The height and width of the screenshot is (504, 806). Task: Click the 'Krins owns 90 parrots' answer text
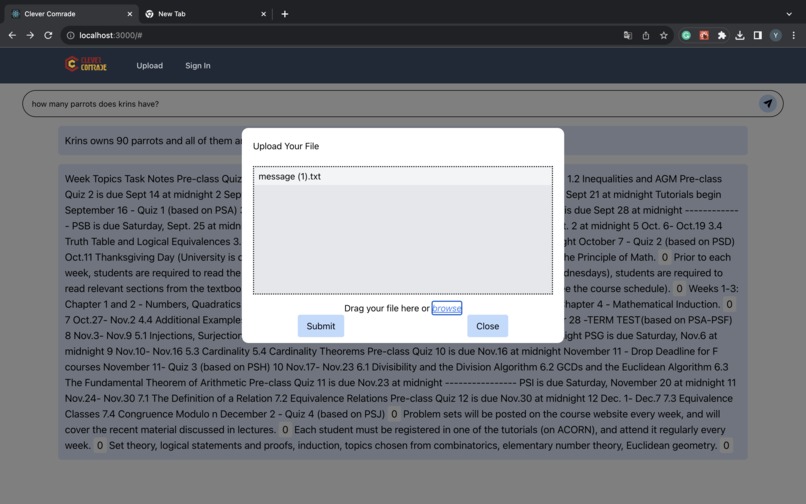coord(153,141)
